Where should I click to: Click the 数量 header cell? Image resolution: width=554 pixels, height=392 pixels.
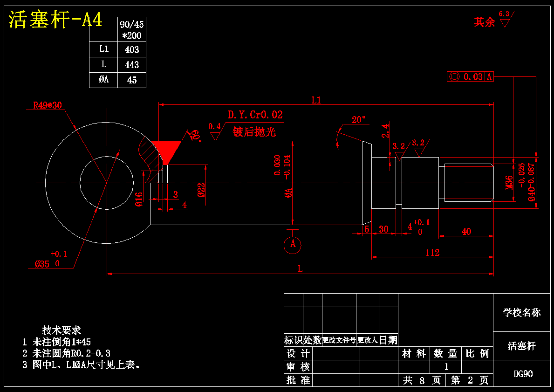coord(445,353)
